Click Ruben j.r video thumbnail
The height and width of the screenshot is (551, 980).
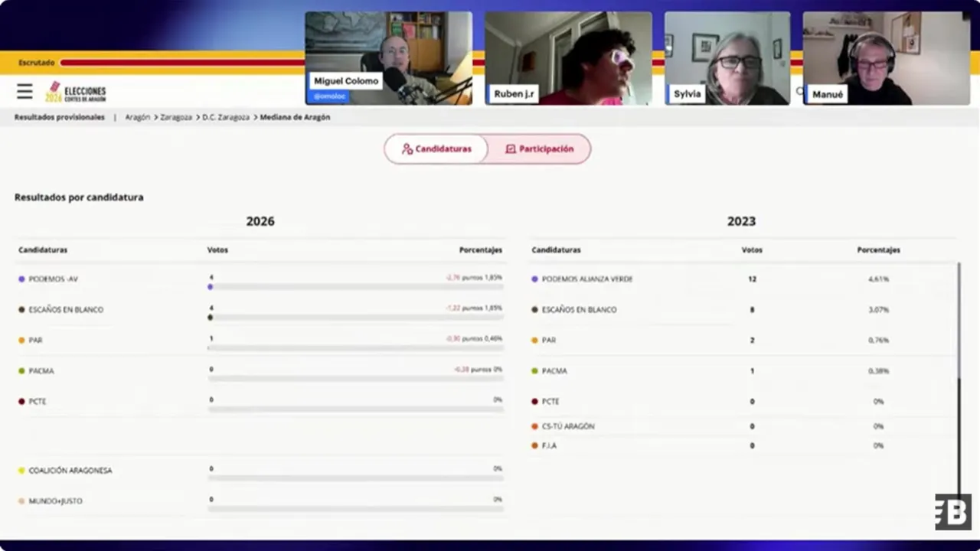click(568, 58)
